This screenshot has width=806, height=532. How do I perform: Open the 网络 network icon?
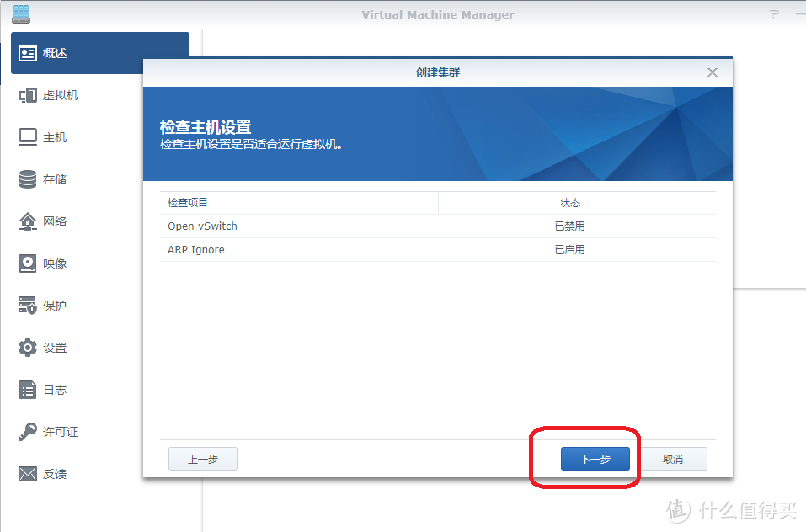point(28,221)
